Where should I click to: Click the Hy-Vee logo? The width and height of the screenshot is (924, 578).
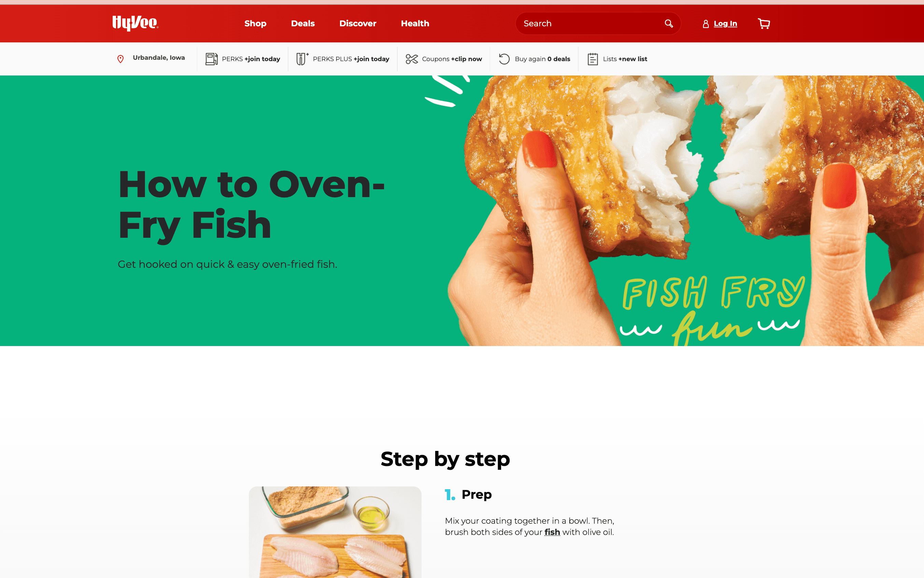point(135,23)
